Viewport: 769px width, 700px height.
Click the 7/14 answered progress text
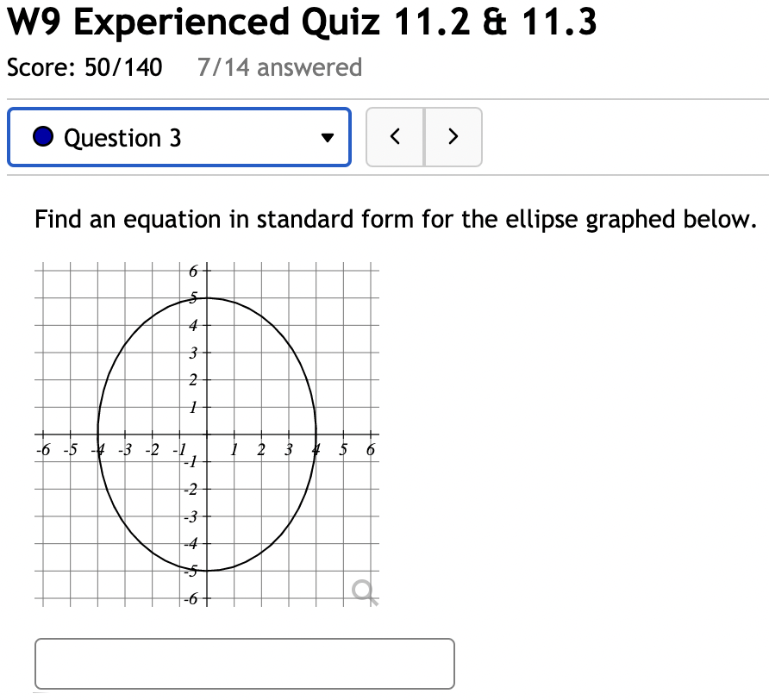coord(279,67)
